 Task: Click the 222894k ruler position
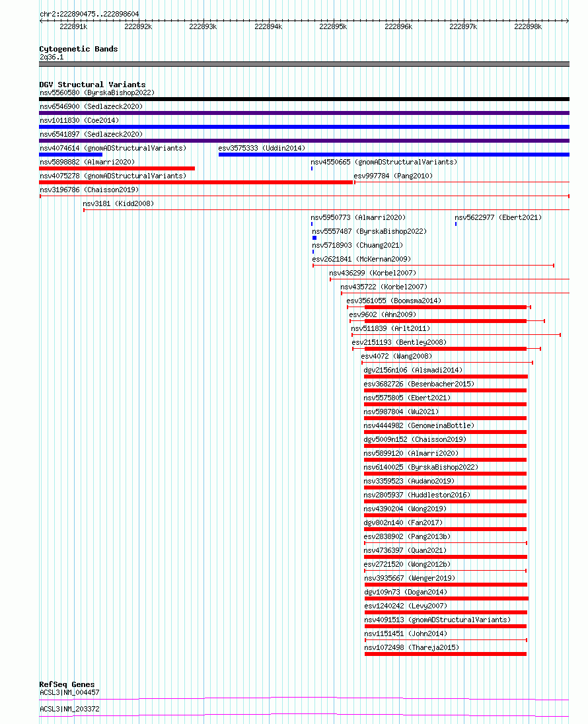[268, 27]
